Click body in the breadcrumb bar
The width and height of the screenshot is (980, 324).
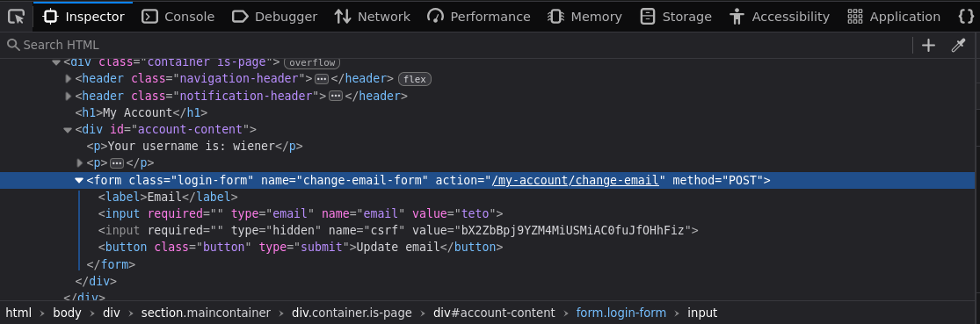coord(67,313)
